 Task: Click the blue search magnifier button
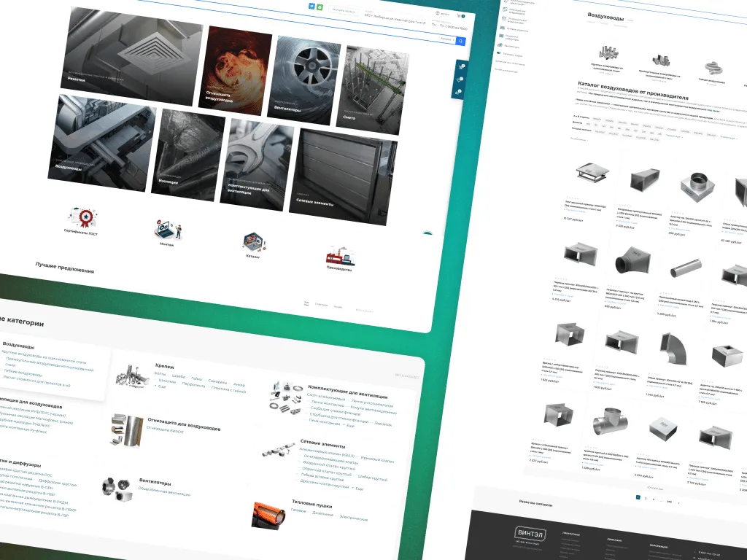click(460, 42)
